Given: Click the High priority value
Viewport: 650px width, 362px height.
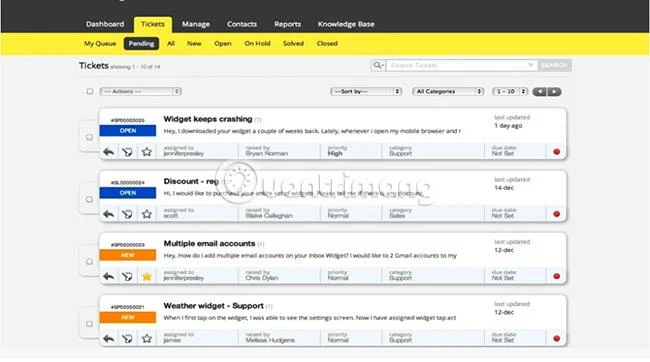Looking at the screenshot, I should (x=335, y=153).
